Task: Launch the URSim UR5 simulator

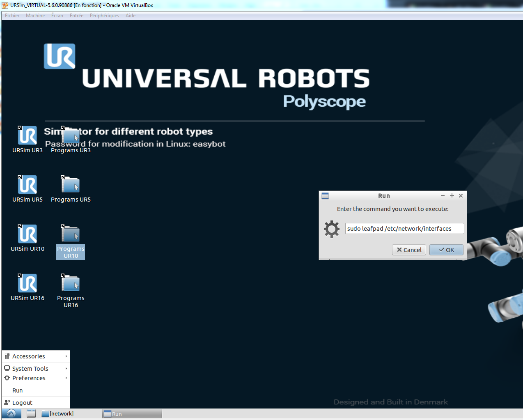Action: [x=27, y=185]
